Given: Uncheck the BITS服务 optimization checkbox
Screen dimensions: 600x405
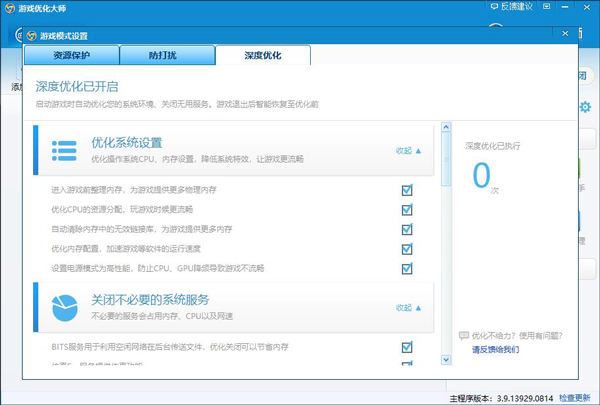Looking at the screenshot, I should (x=407, y=347).
